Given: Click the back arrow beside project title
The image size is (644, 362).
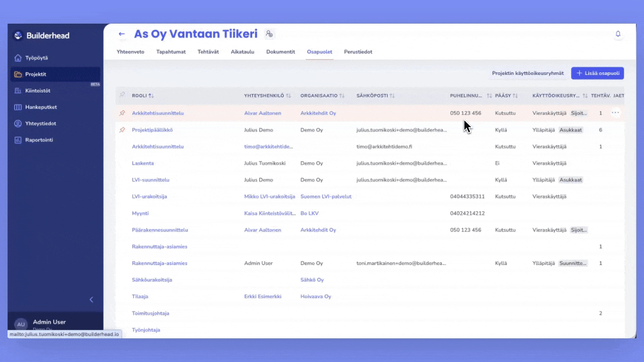Looking at the screenshot, I should pos(121,34).
